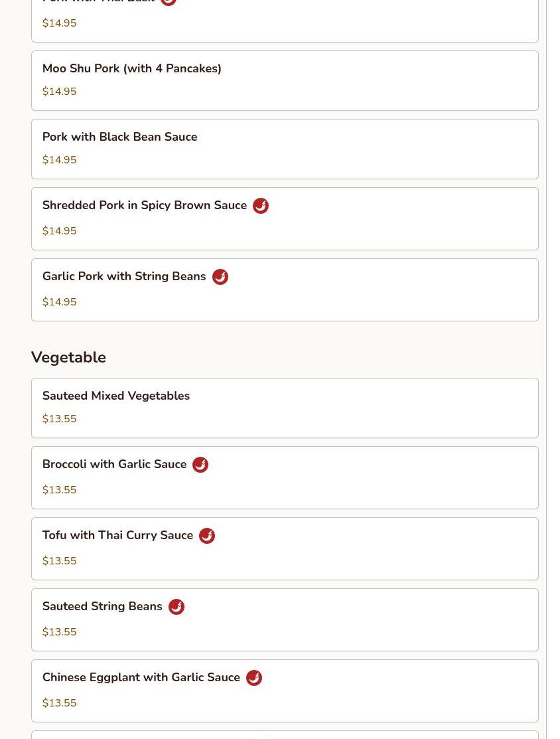Pick Tofu with Thai Curry Sauce
The width and height of the screenshot is (560, 739).
117,536
